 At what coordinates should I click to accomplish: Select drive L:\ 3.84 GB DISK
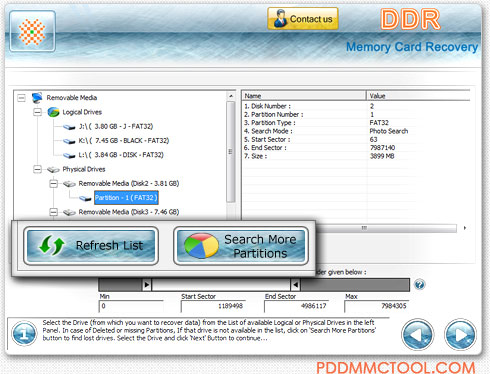(x=121, y=155)
